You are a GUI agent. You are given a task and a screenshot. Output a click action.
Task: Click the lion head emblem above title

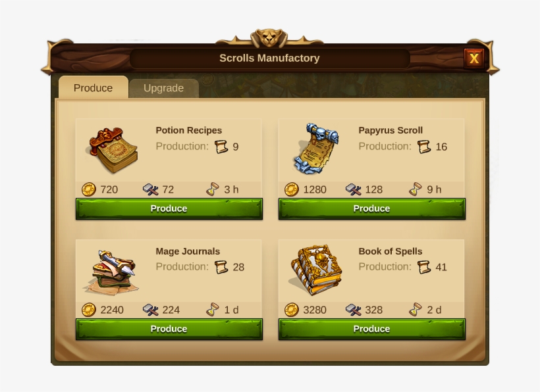[269, 37]
